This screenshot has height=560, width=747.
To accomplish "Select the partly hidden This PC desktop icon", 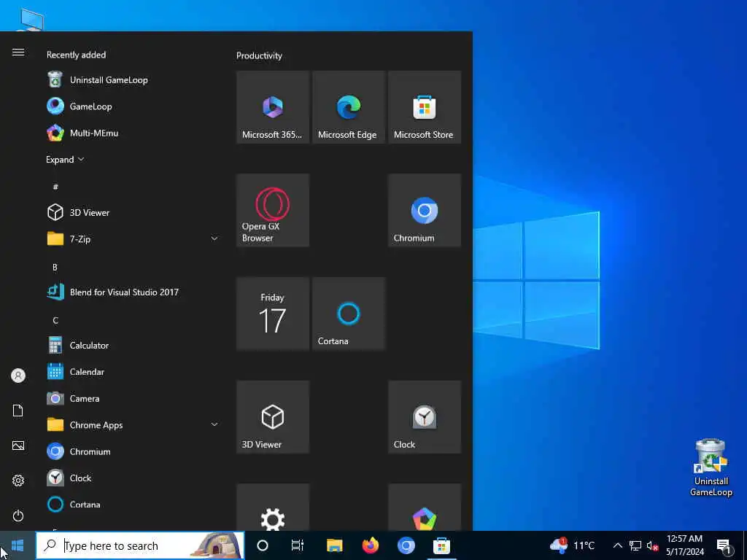I will tap(32, 20).
